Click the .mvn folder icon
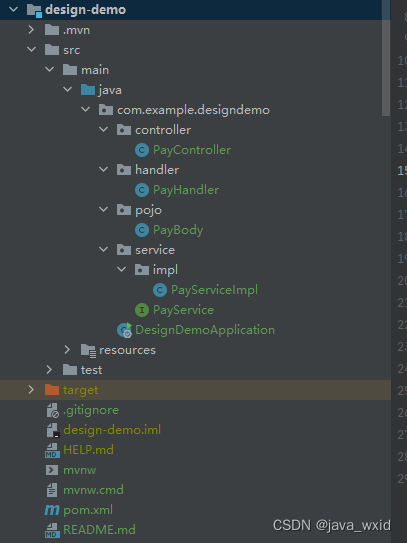The height and width of the screenshot is (543, 407). click(52, 30)
